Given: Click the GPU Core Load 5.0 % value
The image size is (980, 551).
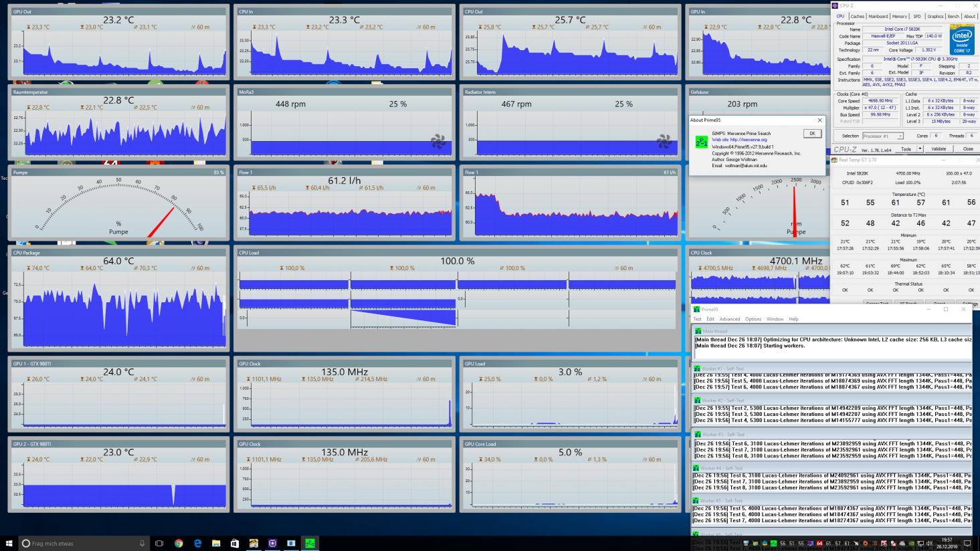Looking at the screenshot, I should 570,452.
